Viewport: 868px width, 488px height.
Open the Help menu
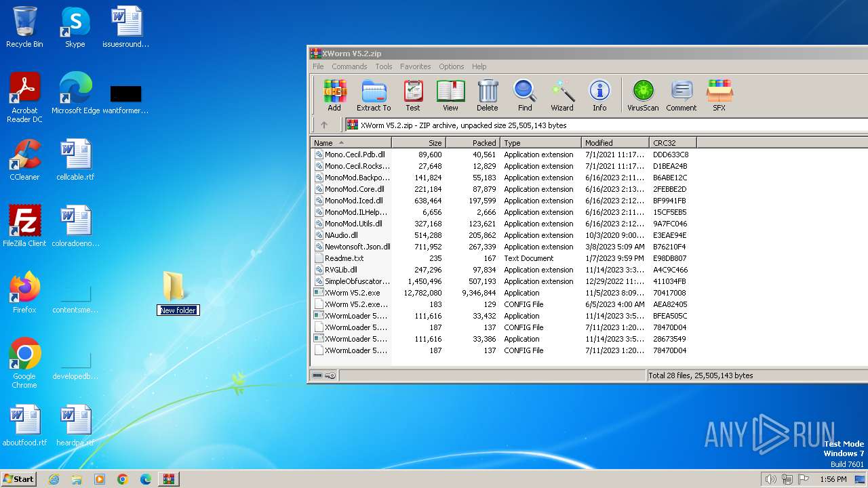tap(479, 66)
